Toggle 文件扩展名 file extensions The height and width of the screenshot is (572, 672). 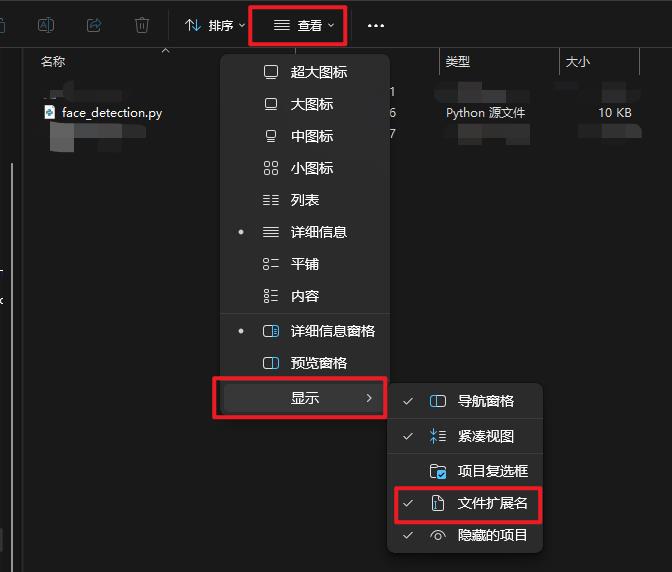[x=465, y=503]
